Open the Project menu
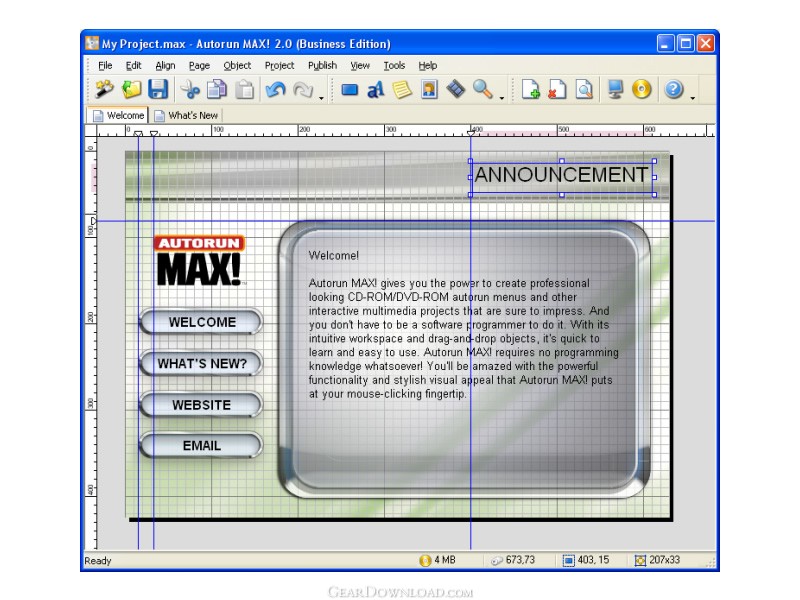This screenshot has height=600, width=800. coord(280,66)
